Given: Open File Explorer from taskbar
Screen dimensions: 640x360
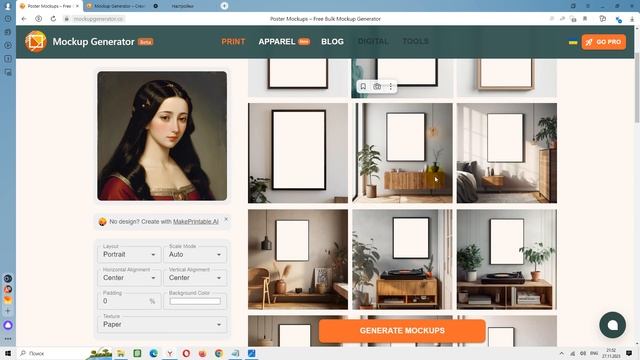Looking at the screenshot, I should (121, 353).
